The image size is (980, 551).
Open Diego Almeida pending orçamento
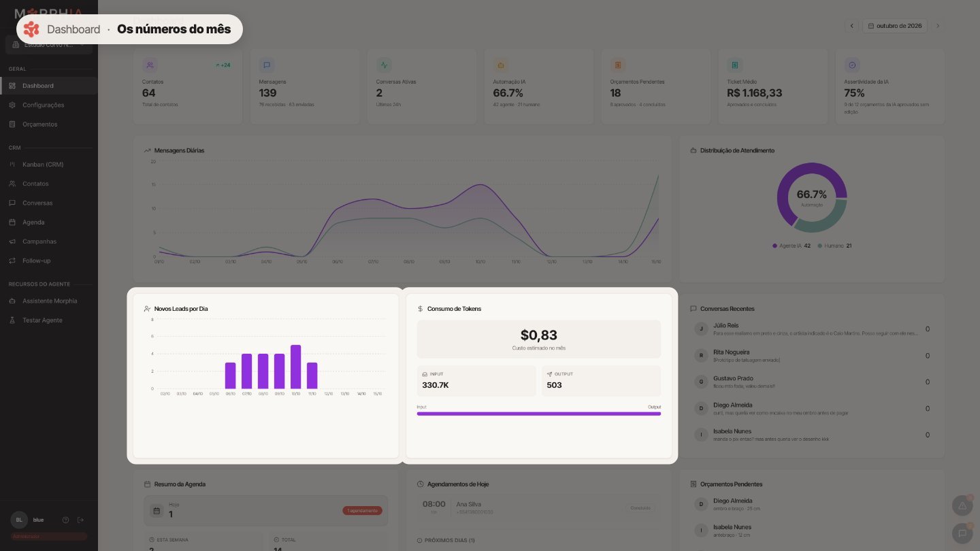click(x=811, y=504)
